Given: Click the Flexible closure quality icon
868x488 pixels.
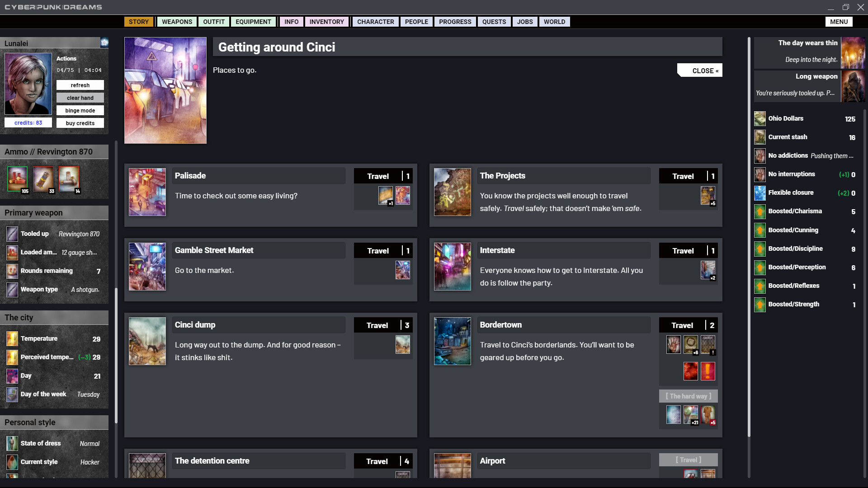Looking at the screenshot, I should tap(759, 192).
